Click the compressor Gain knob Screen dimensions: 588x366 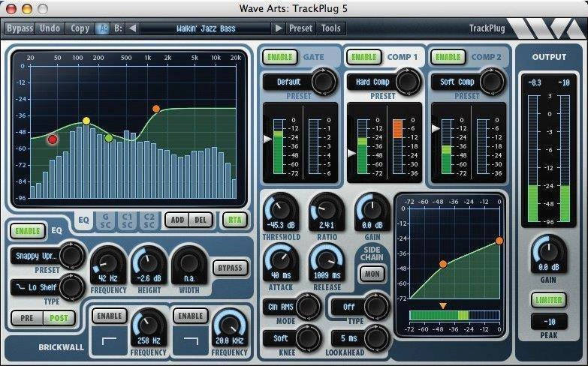372,210
